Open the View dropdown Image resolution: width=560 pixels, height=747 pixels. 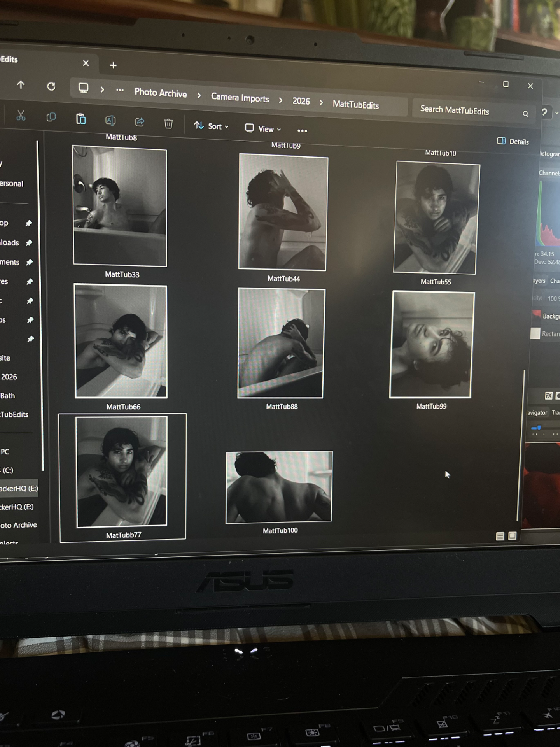point(263,128)
